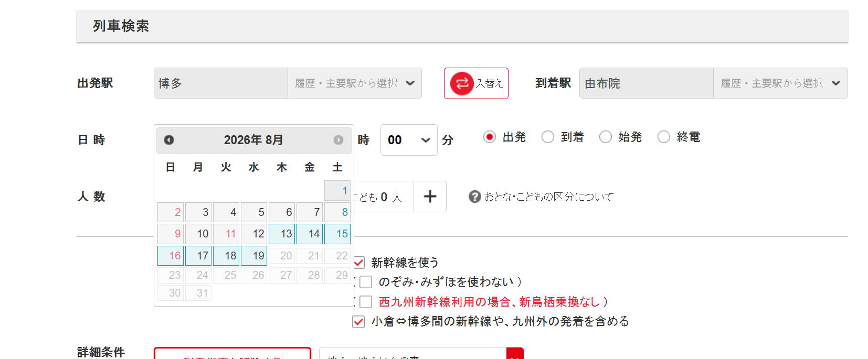Viewport: 868px width, 359px height.
Task: Select the 終電 radio button
Action: coord(664,137)
